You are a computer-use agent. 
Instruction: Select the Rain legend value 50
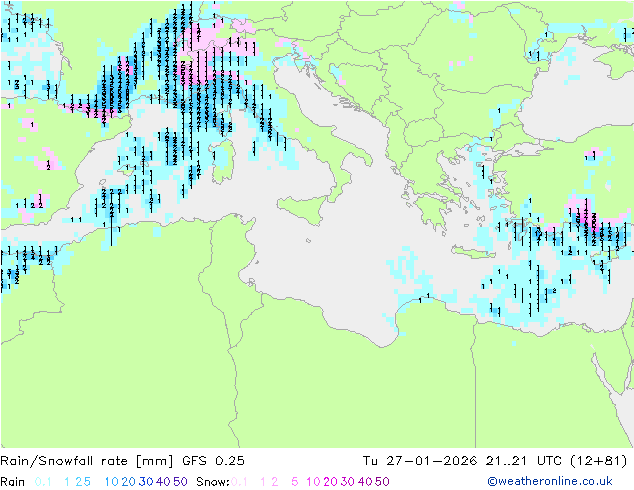click(180, 482)
